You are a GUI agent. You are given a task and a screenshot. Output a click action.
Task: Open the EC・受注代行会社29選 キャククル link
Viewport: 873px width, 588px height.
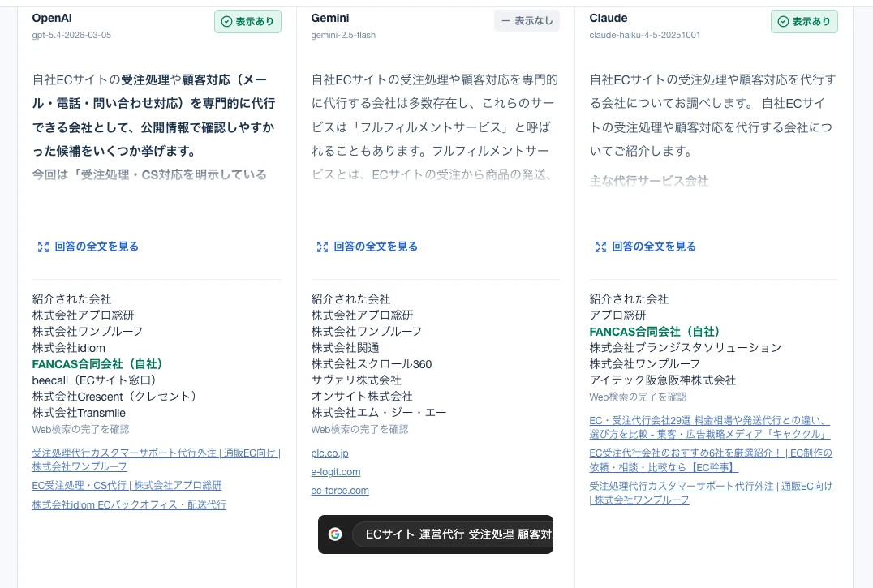pyautogui.click(x=710, y=427)
